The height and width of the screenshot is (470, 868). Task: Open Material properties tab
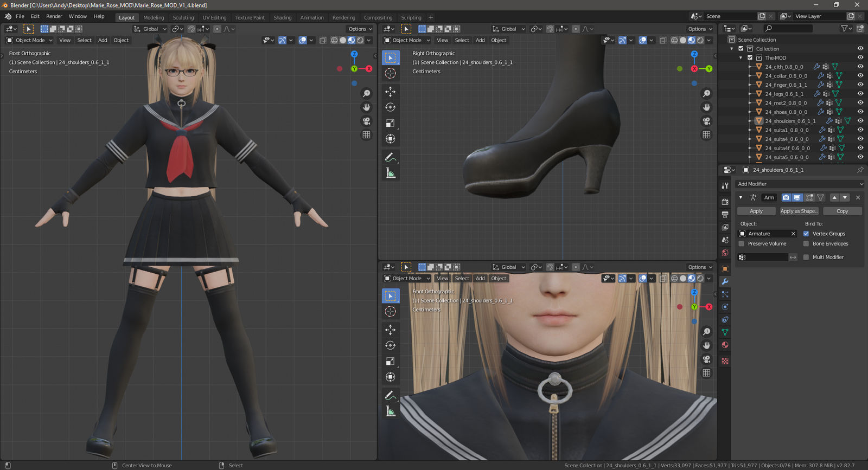(x=725, y=345)
